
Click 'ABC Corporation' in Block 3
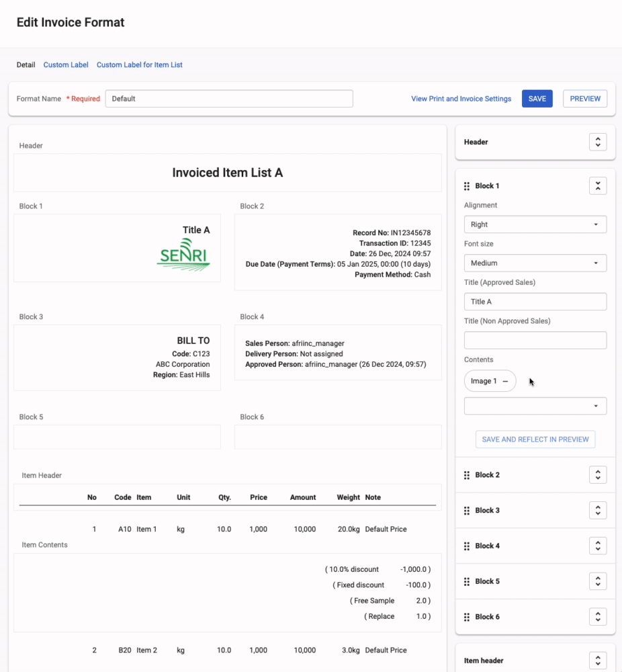[x=183, y=364]
